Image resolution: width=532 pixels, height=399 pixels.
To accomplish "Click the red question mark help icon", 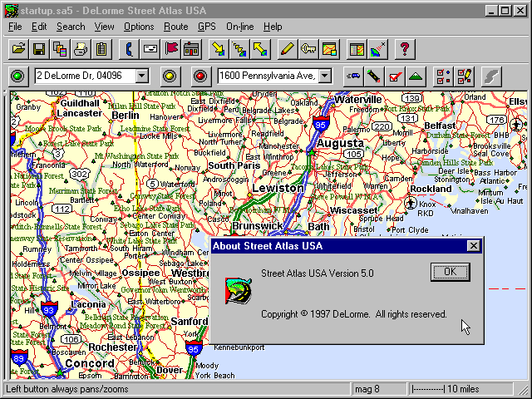I will pos(405,50).
